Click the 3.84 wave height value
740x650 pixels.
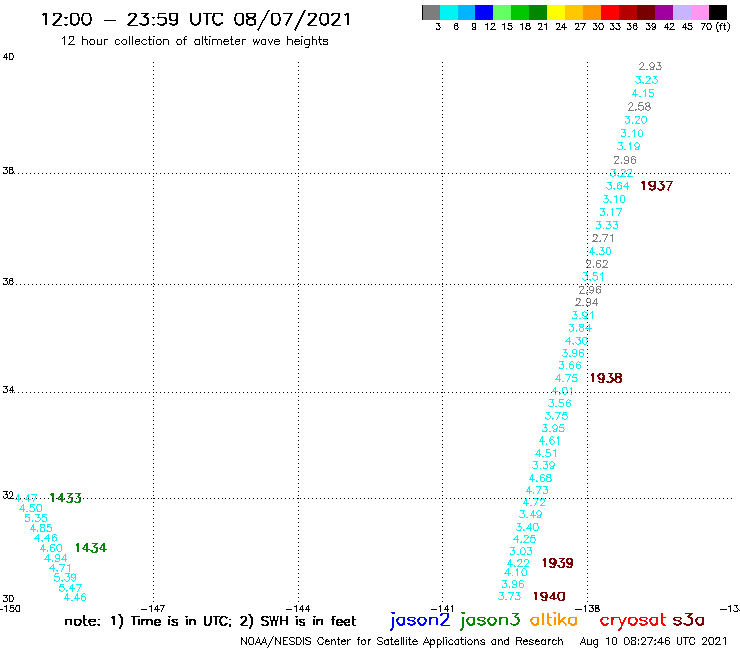click(580, 328)
